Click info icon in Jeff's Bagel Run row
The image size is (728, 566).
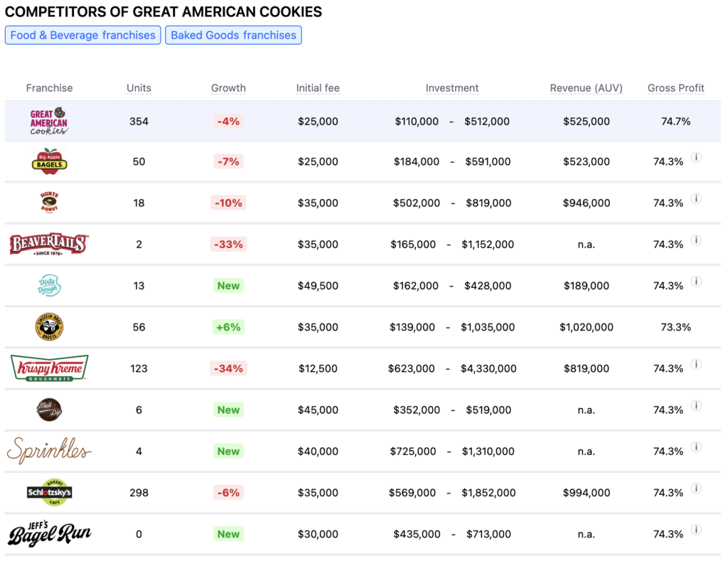click(x=695, y=529)
